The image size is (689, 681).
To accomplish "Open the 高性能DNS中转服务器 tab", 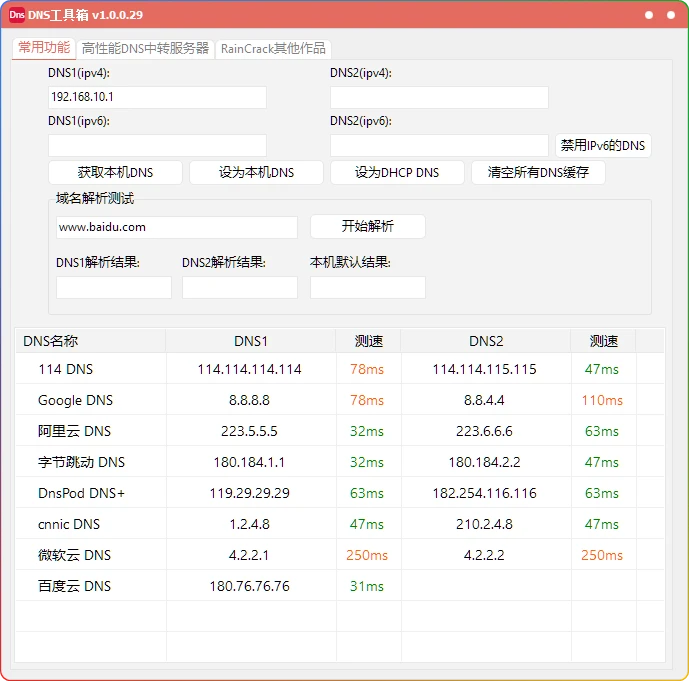I will [x=145, y=48].
